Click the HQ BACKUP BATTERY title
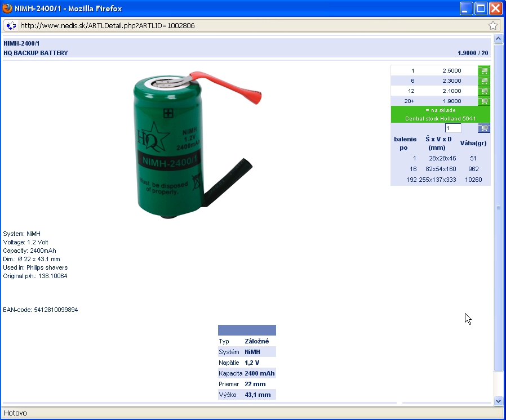Screen dimensions: 506x420 coord(36,53)
